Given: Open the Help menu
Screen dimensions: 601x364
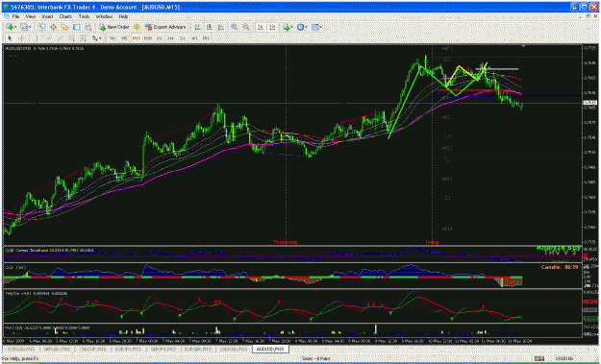Looking at the screenshot, I should pos(123,17).
